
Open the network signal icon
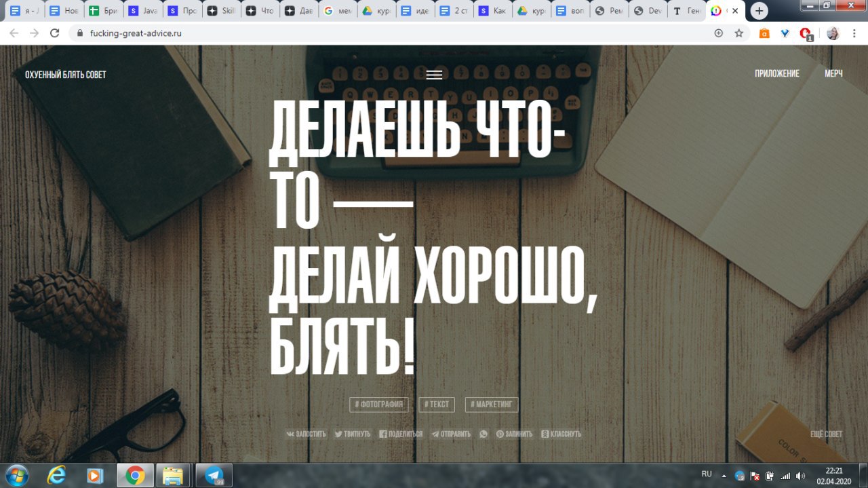click(785, 475)
